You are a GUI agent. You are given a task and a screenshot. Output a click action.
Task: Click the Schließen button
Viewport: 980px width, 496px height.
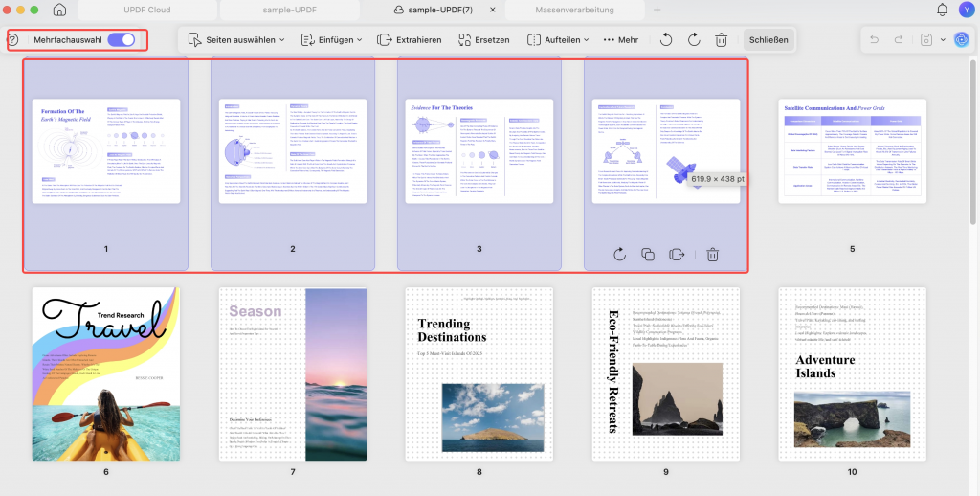[768, 40]
